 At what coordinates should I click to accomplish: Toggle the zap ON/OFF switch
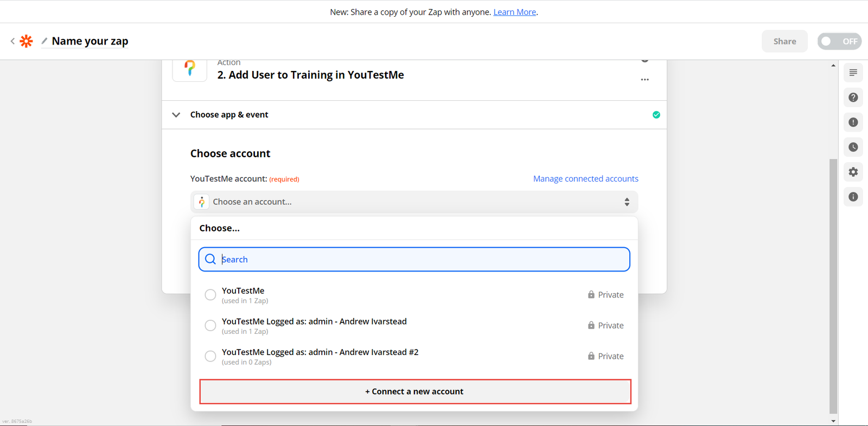tap(839, 41)
